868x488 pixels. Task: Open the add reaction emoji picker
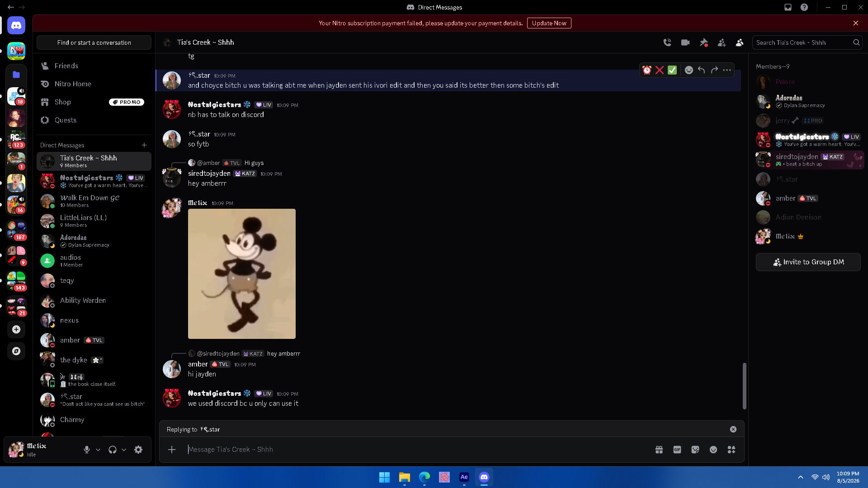click(x=689, y=70)
